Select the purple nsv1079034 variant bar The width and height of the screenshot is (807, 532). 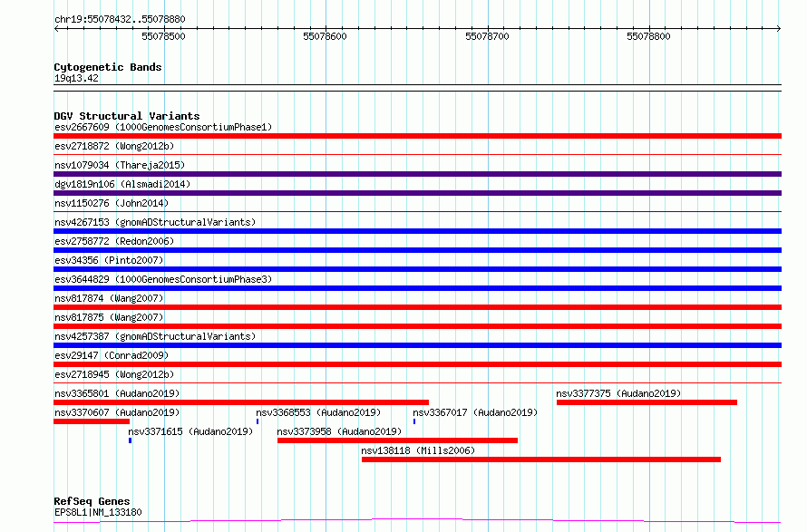tap(417, 174)
